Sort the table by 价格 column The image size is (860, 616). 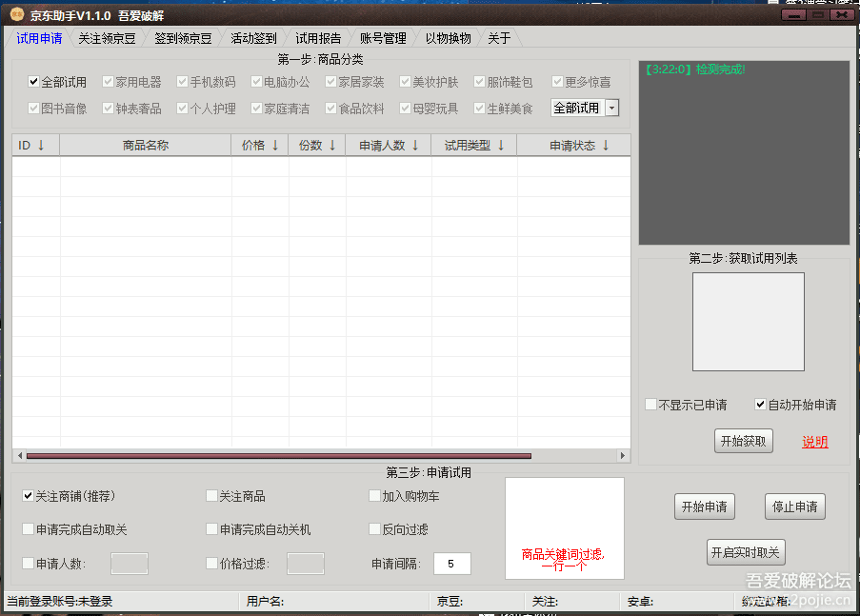pyautogui.click(x=260, y=146)
